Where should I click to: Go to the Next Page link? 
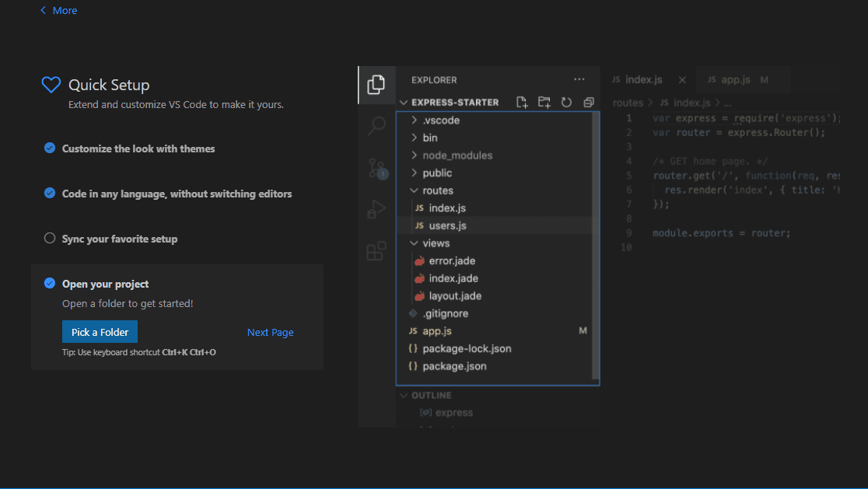270,332
